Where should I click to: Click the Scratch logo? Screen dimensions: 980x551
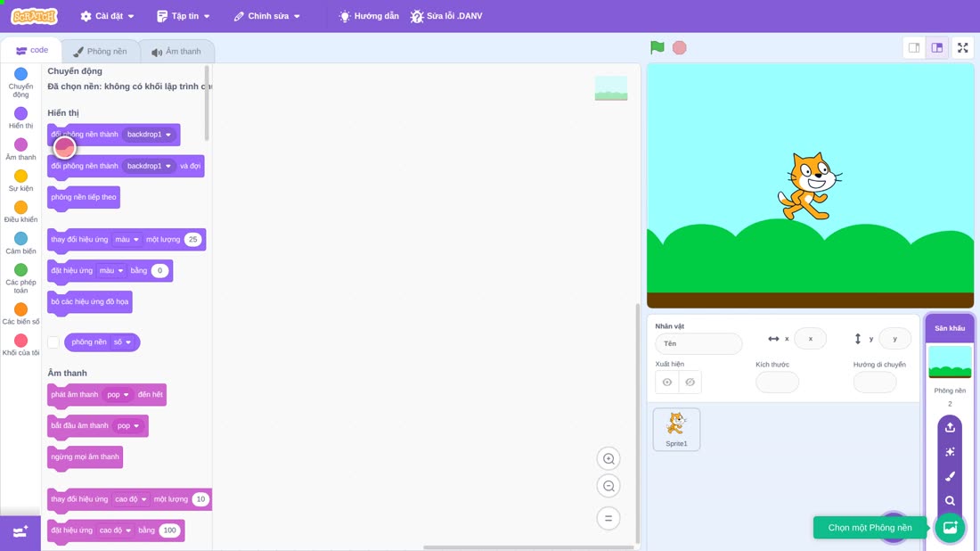click(x=35, y=16)
